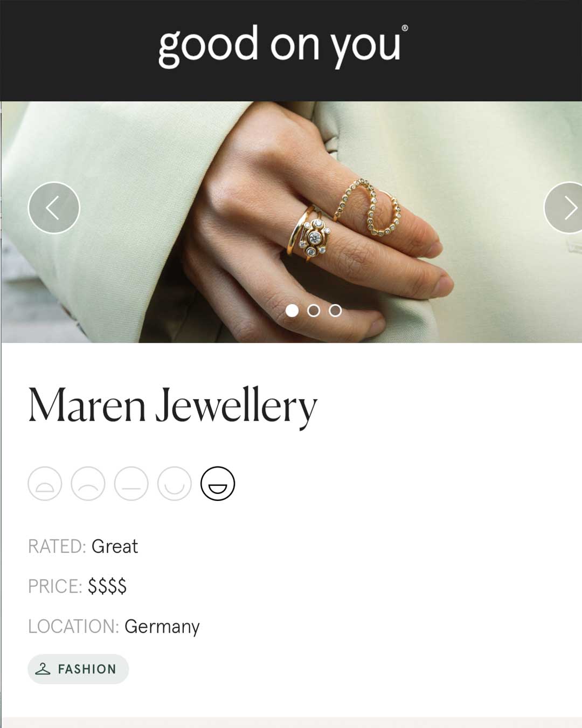This screenshot has width=582, height=728.
Task: Select the second carousel dot indicator
Action: [x=314, y=311]
